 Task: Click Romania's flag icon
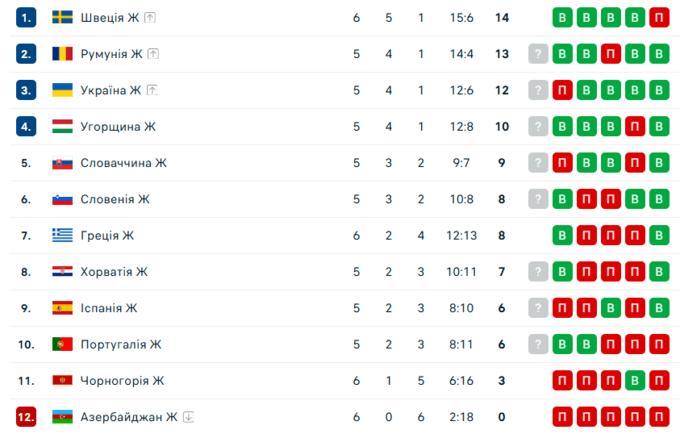62,54
